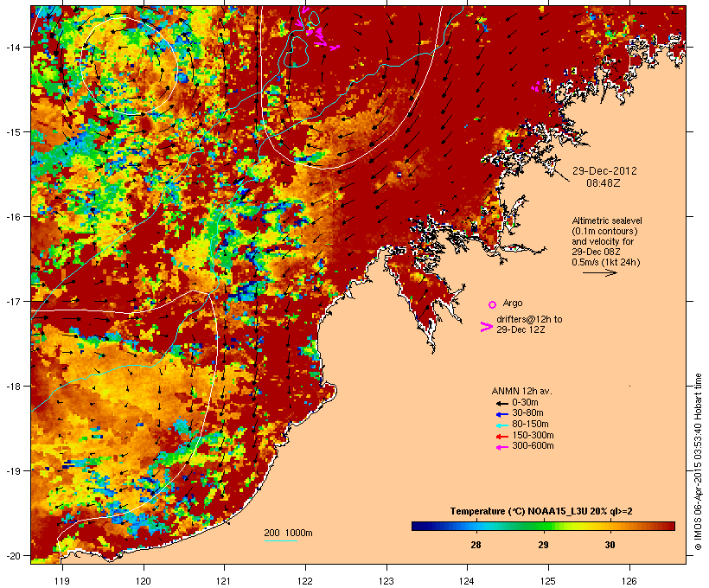Click latitude axis label -17

[12, 301]
